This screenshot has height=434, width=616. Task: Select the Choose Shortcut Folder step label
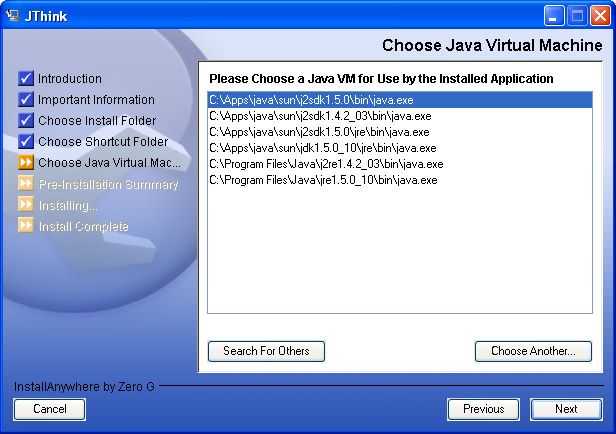[103, 141]
